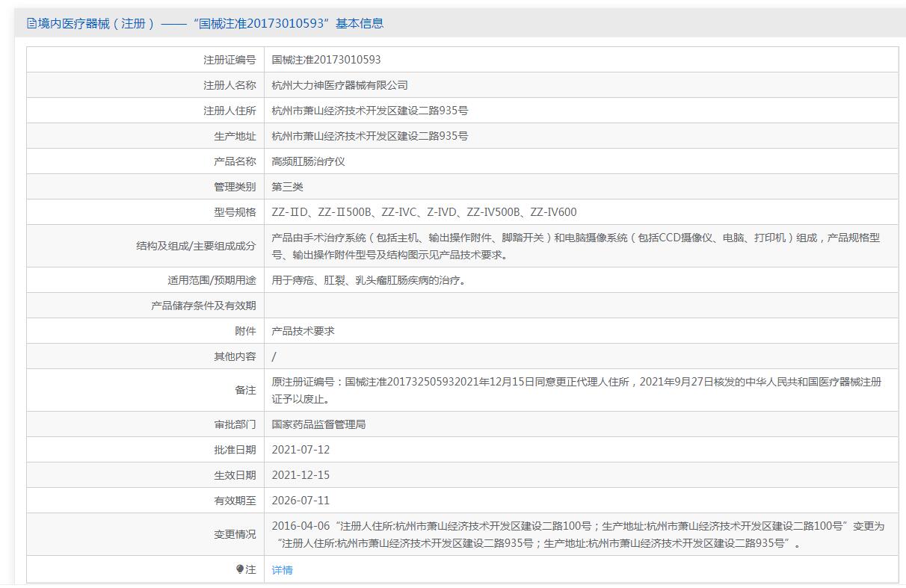The height and width of the screenshot is (588, 906).
Task: Click the 备注 row label
Action: click(245, 390)
